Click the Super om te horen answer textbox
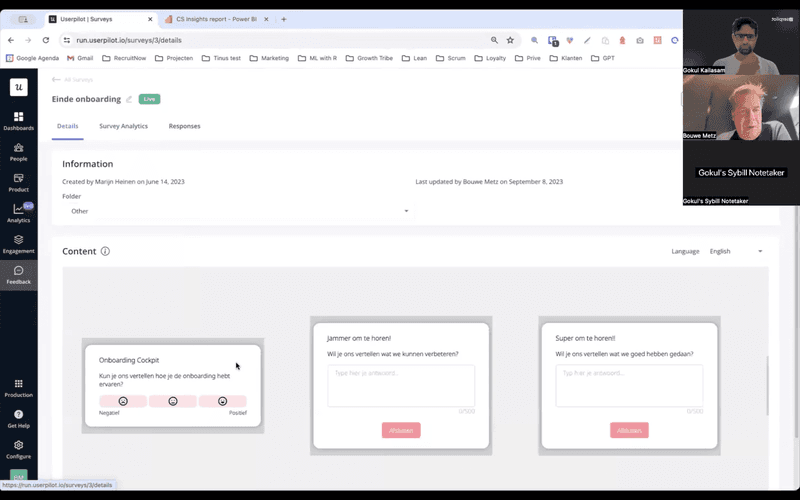The width and height of the screenshot is (800, 500). click(x=629, y=385)
